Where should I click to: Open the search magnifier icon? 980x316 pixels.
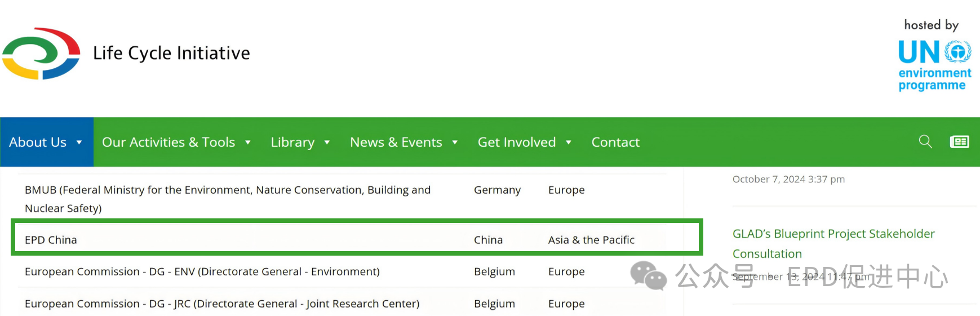(925, 141)
